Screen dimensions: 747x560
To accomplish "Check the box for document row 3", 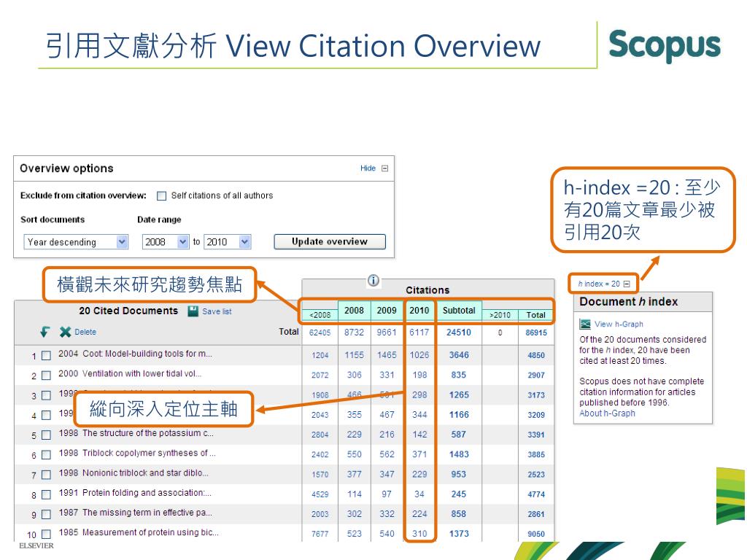I will [x=46, y=395].
